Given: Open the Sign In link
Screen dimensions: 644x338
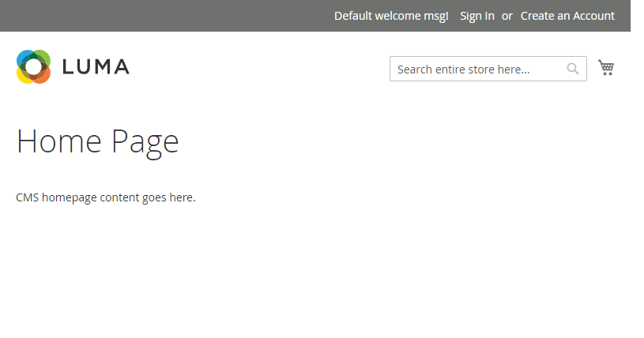Looking at the screenshot, I should click(x=477, y=16).
